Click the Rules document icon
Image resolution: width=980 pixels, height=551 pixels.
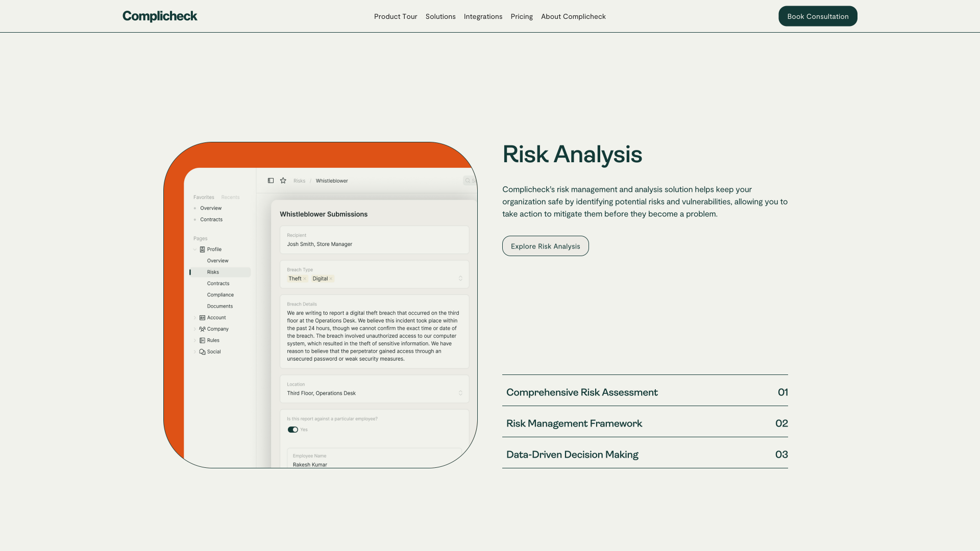coord(202,340)
